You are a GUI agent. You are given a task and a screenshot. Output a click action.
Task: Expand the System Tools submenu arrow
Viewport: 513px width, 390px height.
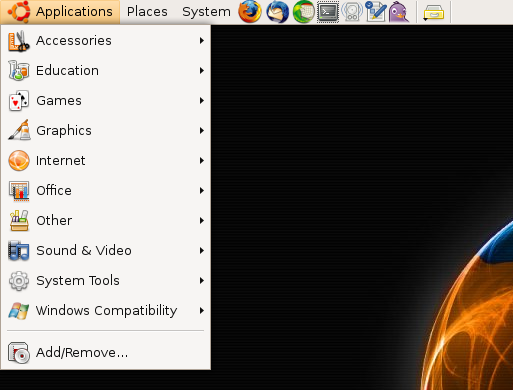click(x=202, y=281)
